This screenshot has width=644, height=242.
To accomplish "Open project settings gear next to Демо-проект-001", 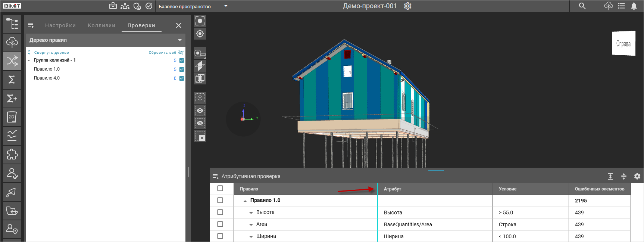I will [x=407, y=6].
